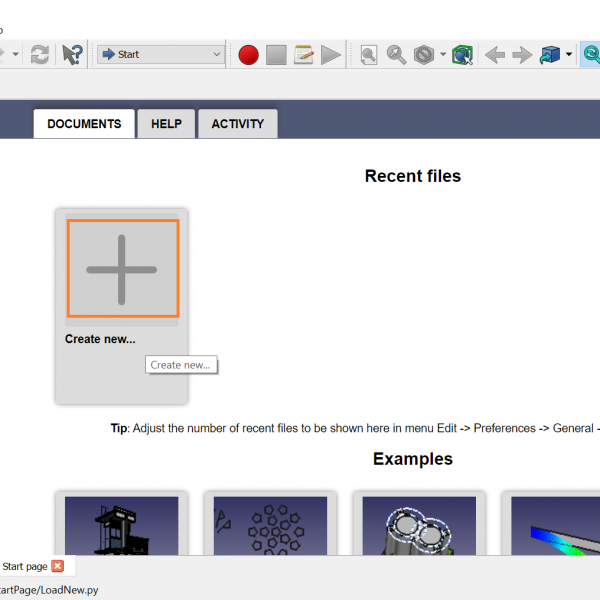Open the example thumbnail showing twin cylinders
600x600 pixels.
click(418, 525)
